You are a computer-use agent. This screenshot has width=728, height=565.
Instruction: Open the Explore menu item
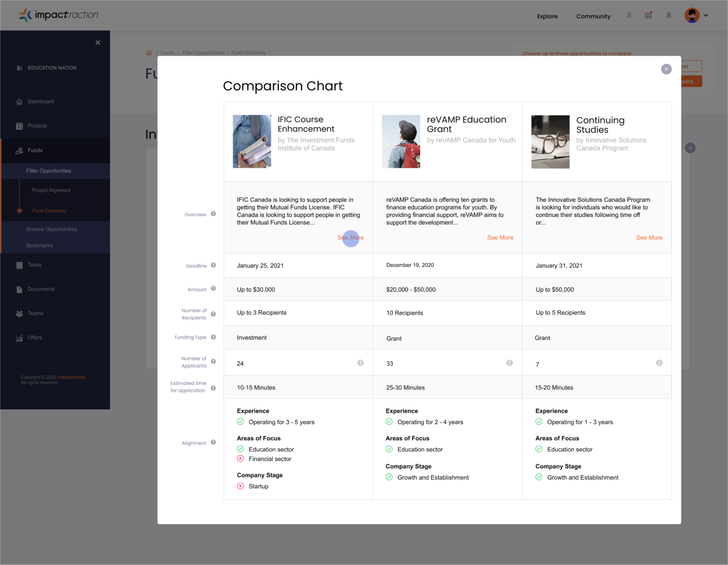click(x=547, y=16)
